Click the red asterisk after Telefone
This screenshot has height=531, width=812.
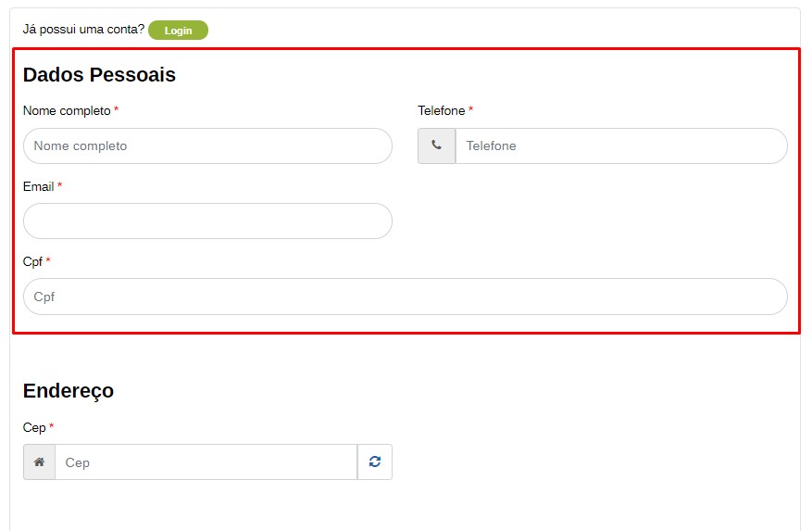[471, 110]
